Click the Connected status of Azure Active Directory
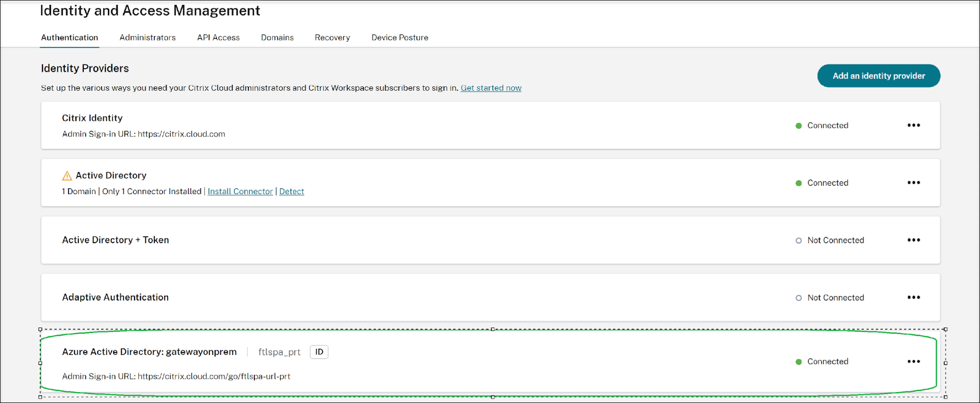 click(x=828, y=362)
